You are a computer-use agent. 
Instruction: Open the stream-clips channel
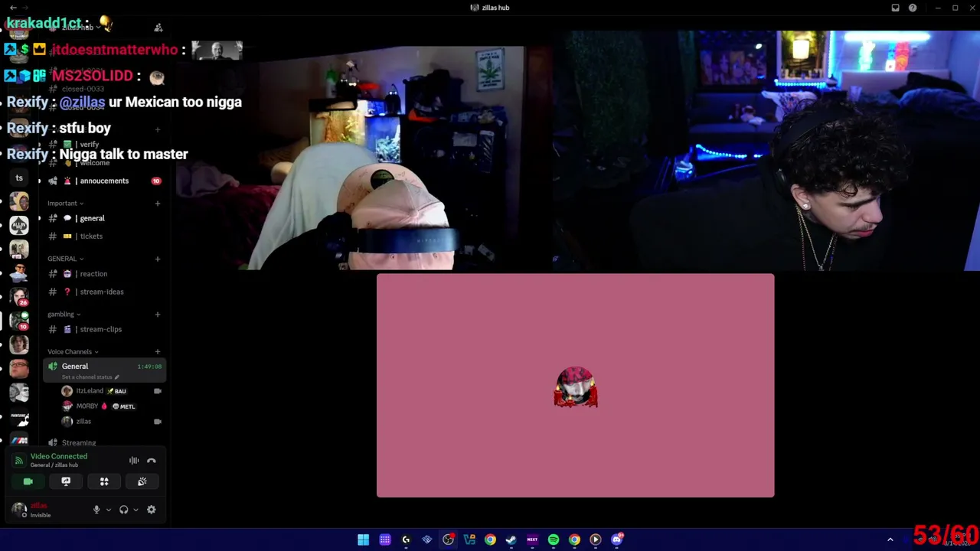104,329
